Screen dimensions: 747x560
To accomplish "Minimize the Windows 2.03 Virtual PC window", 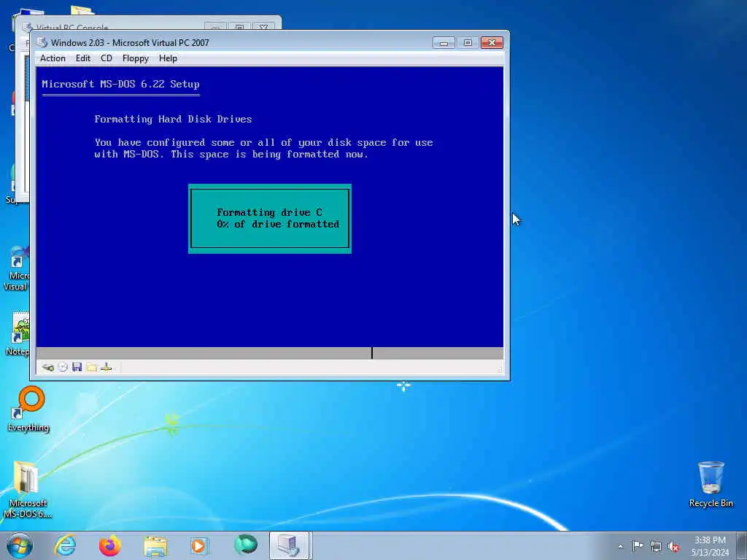I will pyautogui.click(x=444, y=43).
